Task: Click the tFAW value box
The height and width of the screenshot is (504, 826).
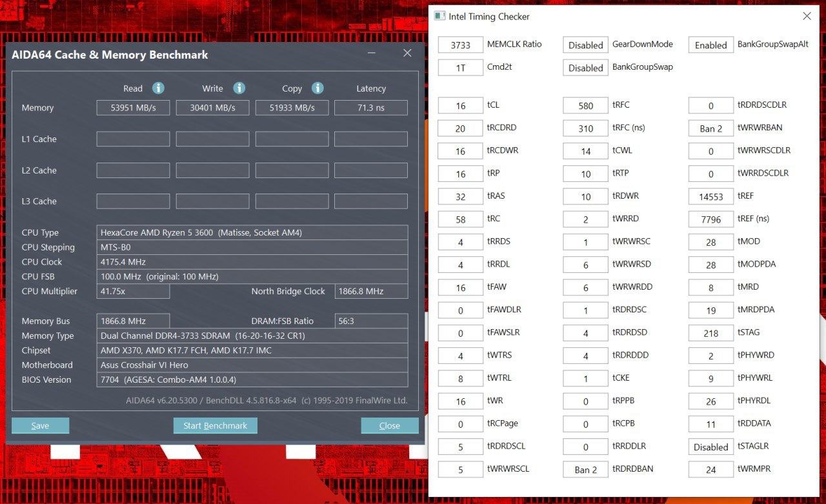Action: pos(460,287)
